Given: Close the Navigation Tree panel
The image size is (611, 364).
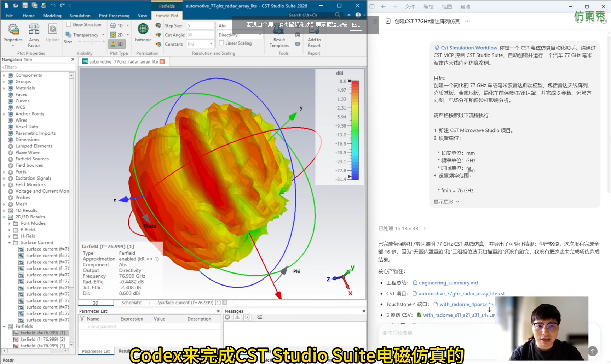Looking at the screenshot, I should pos(73,59).
